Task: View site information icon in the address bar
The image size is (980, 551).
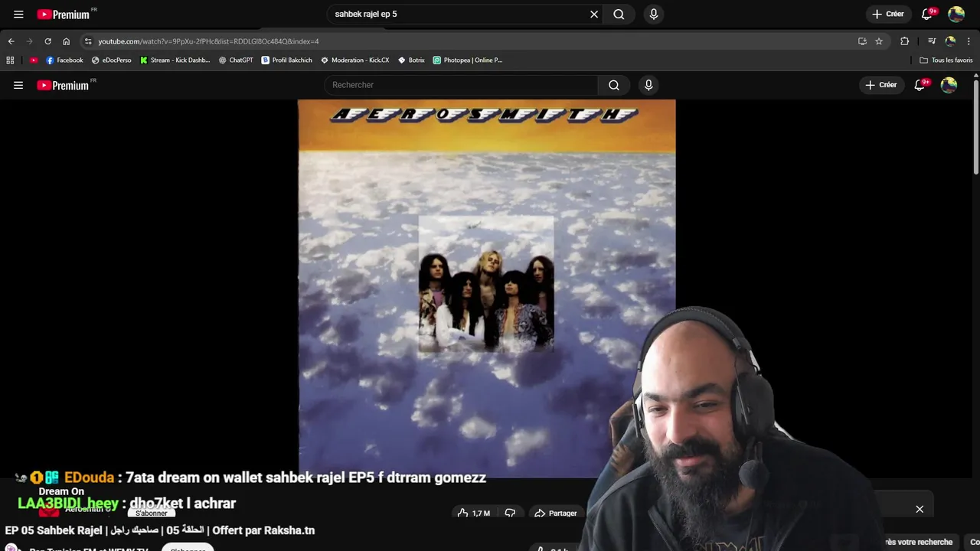Action: pyautogui.click(x=88, y=41)
